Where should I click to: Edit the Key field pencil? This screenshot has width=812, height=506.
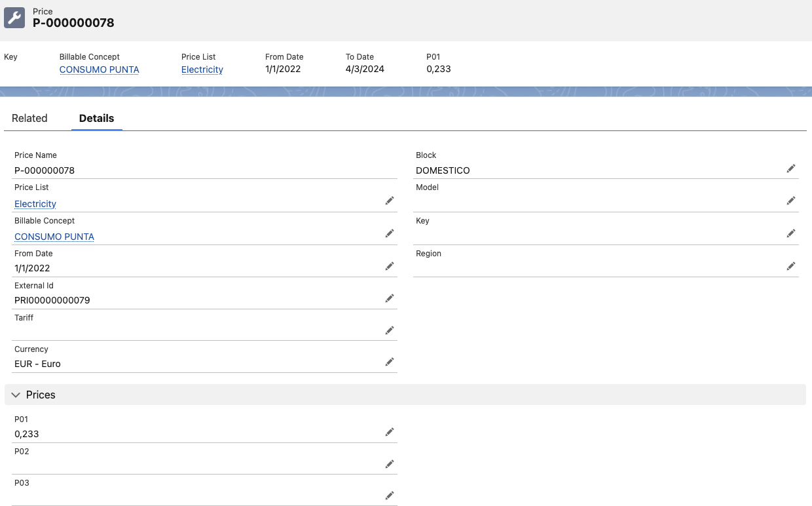tap(791, 233)
